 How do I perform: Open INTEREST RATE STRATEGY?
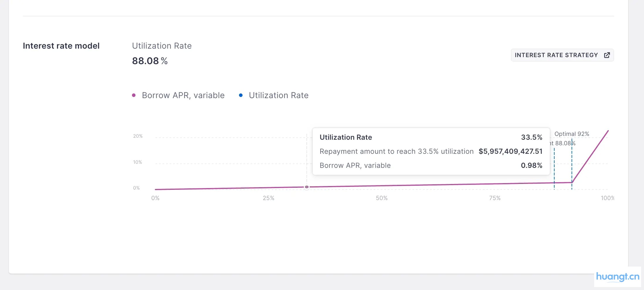coord(556,55)
